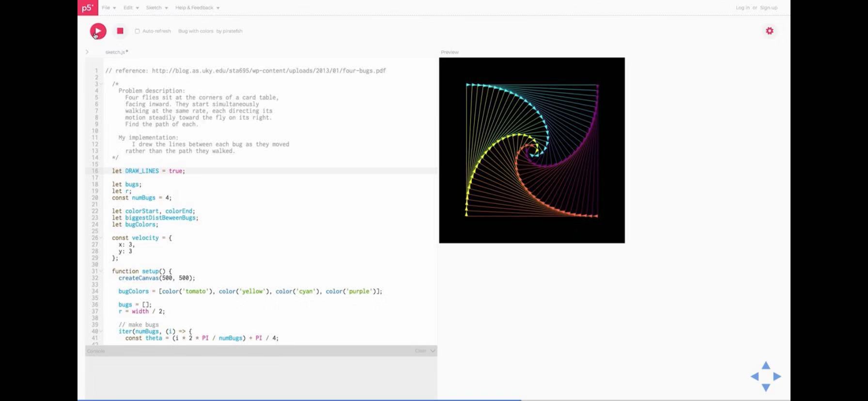Click the blue right arrow

click(x=777, y=376)
